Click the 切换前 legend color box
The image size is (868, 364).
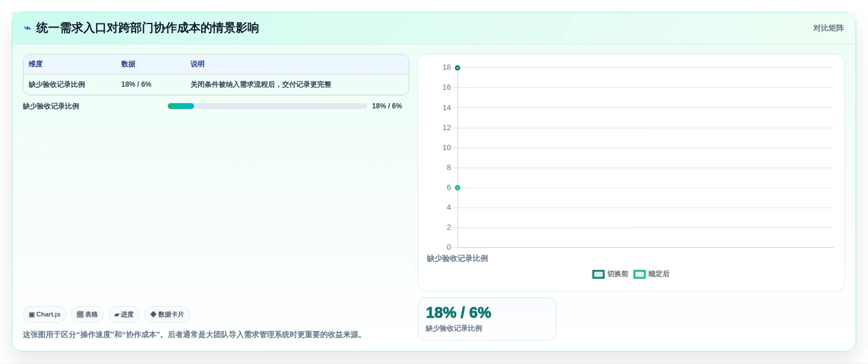click(x=598, y=274)
